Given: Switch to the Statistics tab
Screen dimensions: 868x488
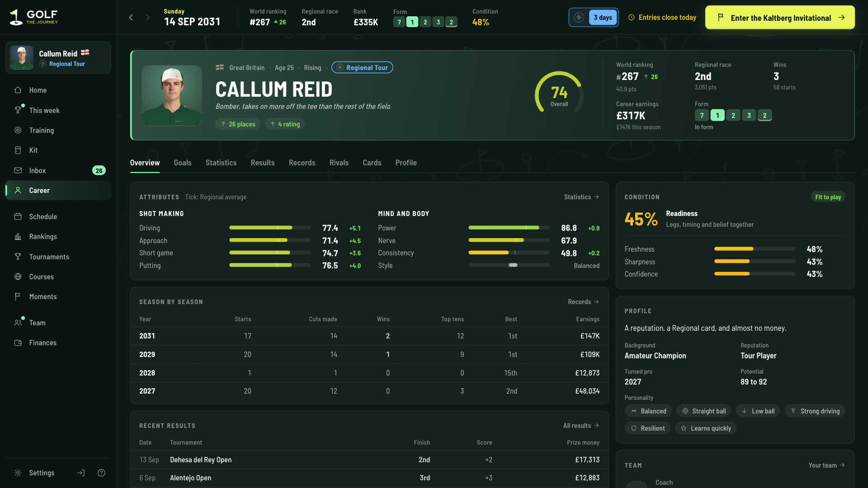Looking at the screenshot, I should 221,163.
